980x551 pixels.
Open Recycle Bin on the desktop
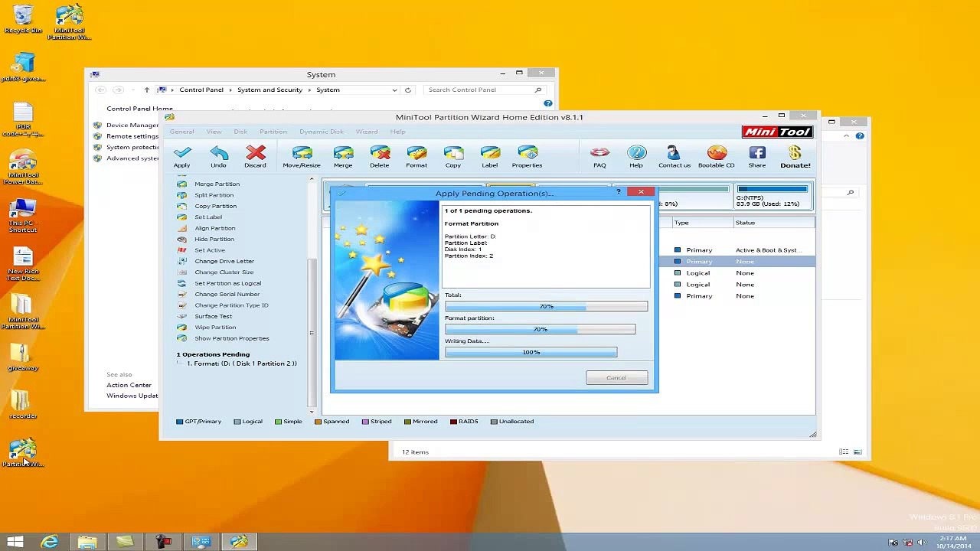(x=23, y=19)
